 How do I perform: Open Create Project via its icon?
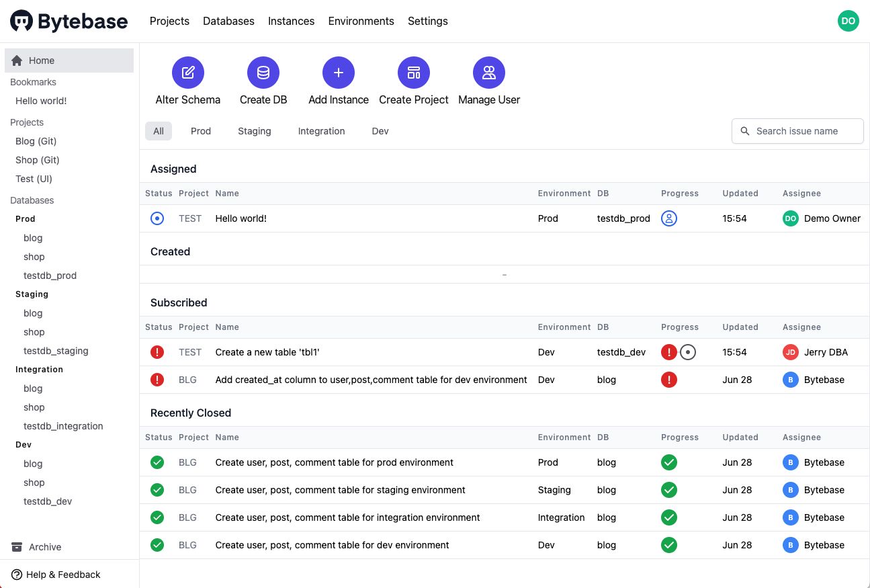[413, 72]
